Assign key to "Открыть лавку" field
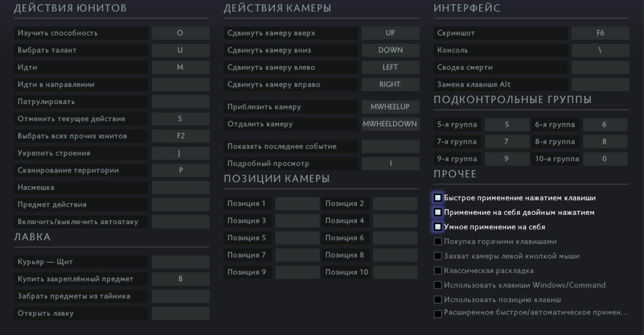644x335 pixels. tap(181, 313)
